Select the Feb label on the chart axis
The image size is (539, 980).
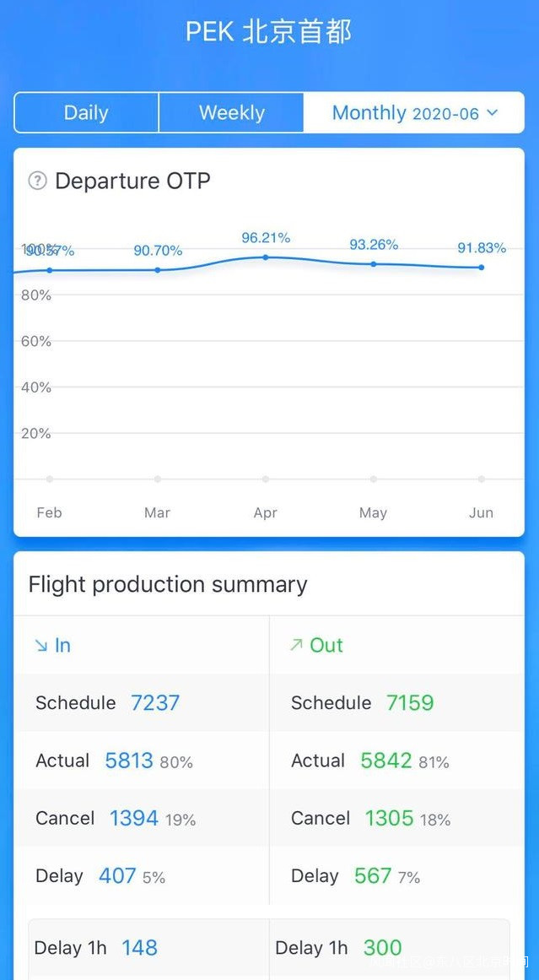[x=50, y=512]
